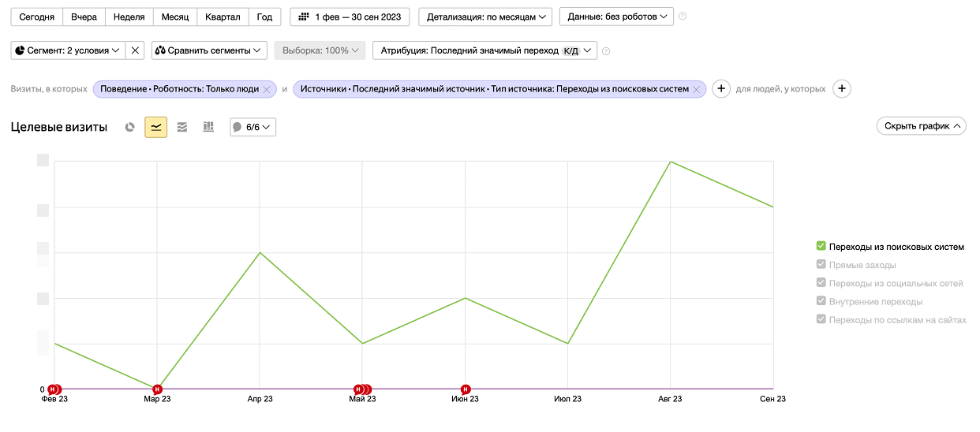Open 'Атрибуция' model dropdown
The width and height of the screenshot is (980, 432).
pyautogui.click(x=484, y=50)
